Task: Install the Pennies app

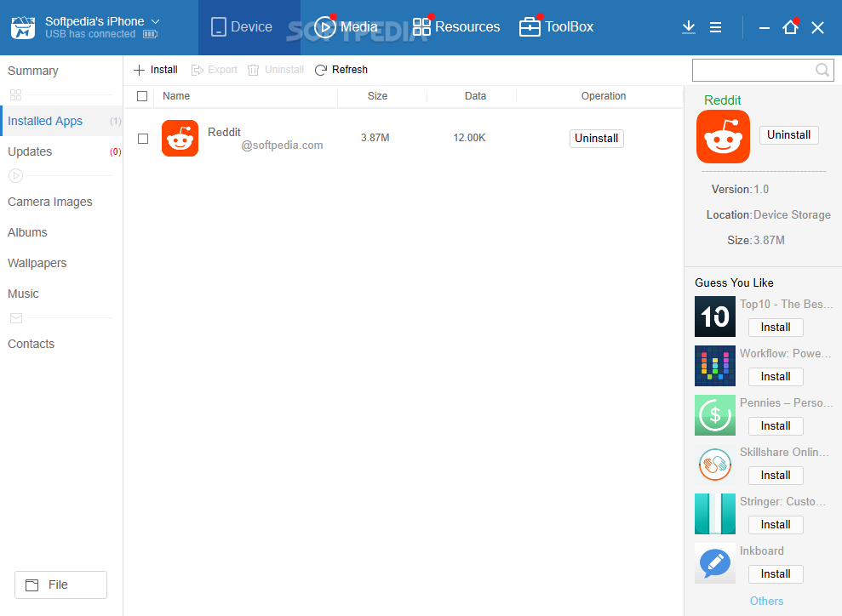Action: tap(776, 426)
